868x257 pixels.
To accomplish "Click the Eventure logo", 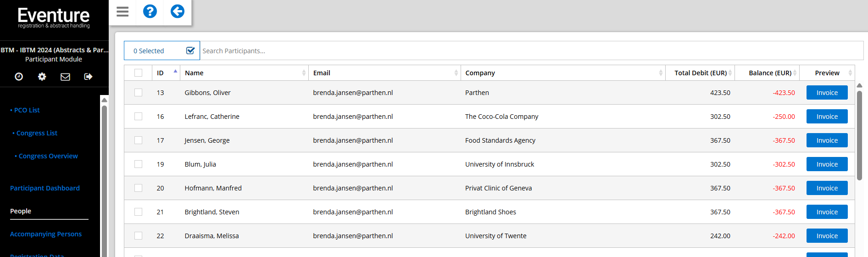I will 54,18.
